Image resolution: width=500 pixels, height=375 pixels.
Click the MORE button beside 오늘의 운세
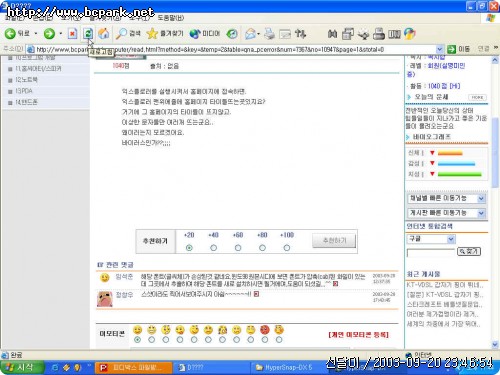pyautogui.click(x=477, y=97)
